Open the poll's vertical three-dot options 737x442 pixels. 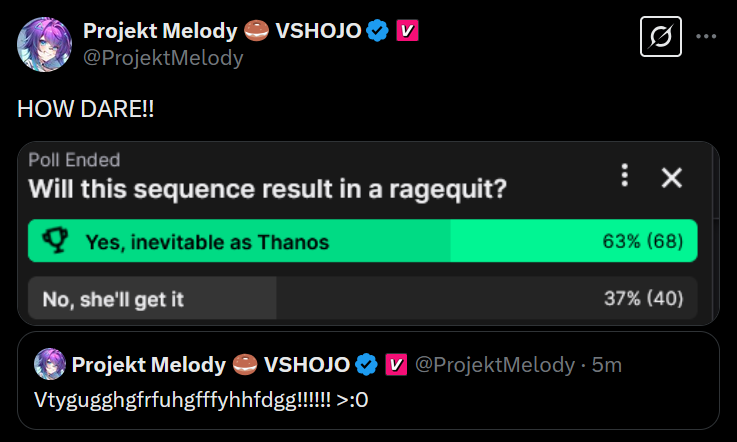point(625,177)
